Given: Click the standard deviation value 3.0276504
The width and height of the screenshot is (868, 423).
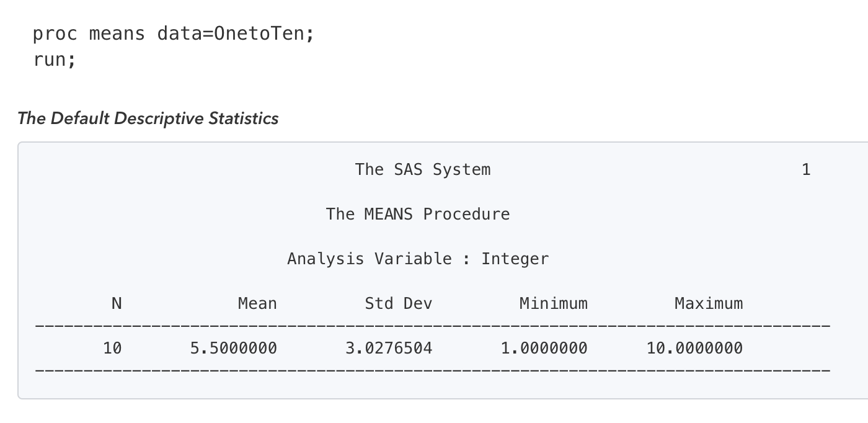Looking at the screenshot, I should click(x=389, y=349).
